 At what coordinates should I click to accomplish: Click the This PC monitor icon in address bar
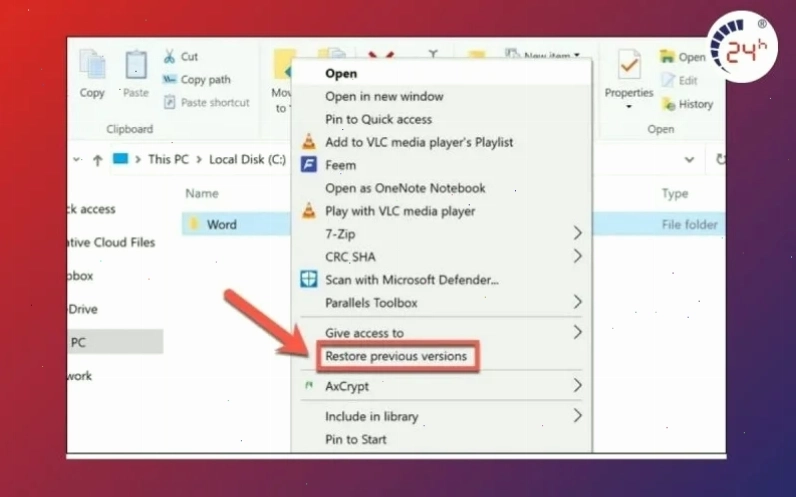(x=120, y=159)
